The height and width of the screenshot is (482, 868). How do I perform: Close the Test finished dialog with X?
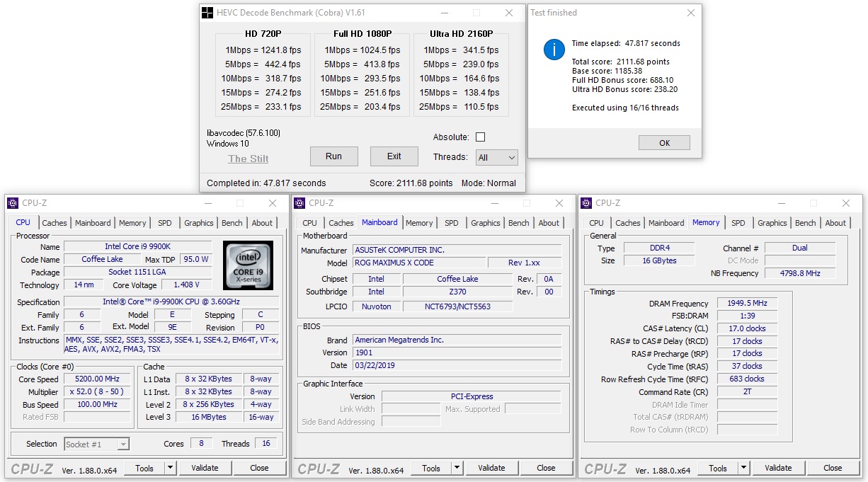coord(690,13)
